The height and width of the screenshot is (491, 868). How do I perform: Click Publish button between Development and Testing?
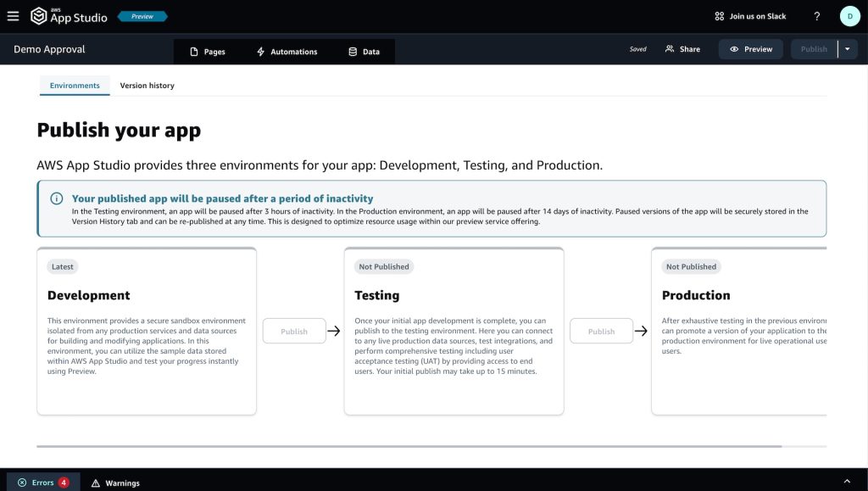[x=294, y=332]
